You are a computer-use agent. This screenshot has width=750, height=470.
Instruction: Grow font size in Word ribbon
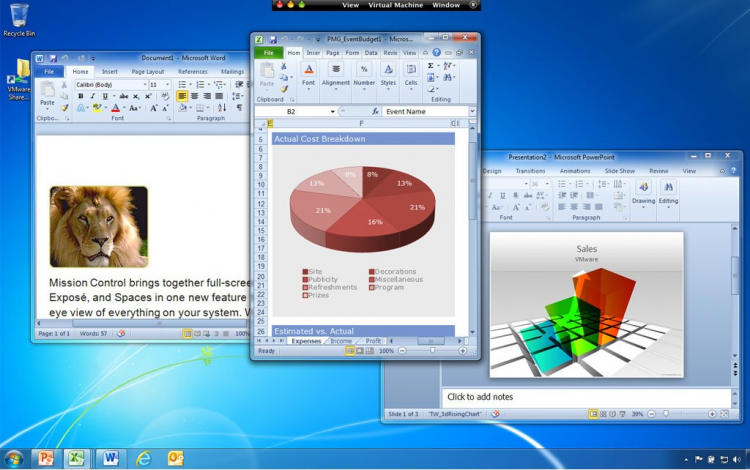click(x=154, y=108)
